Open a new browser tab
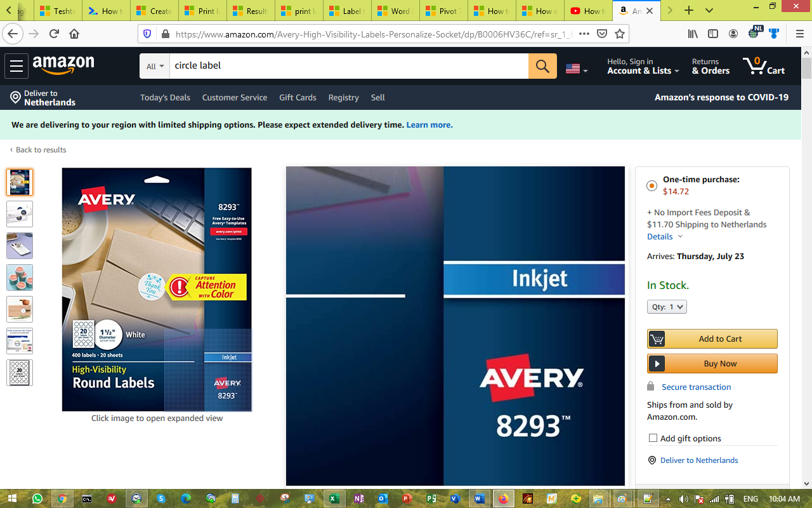812x508 pixels. (x=689, y=11)
